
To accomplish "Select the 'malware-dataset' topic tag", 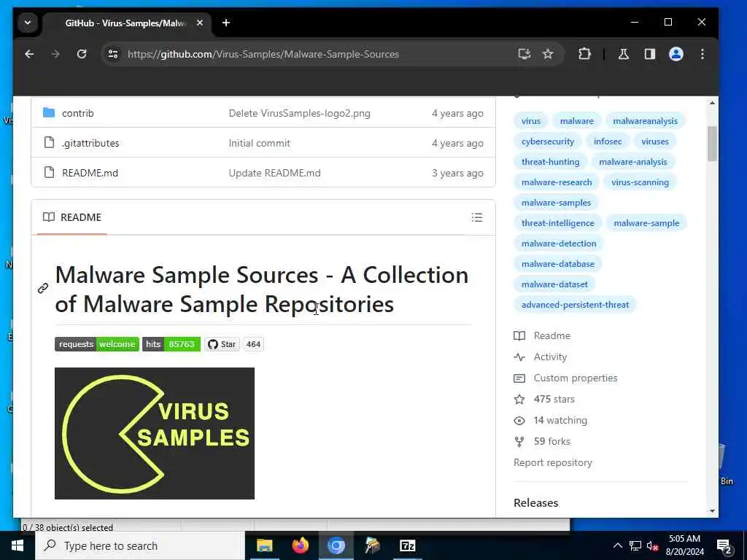I will 554,284.
